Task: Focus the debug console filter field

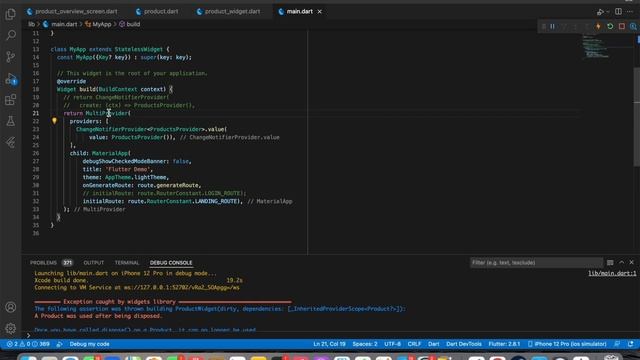Action: [x=536, y=262]
